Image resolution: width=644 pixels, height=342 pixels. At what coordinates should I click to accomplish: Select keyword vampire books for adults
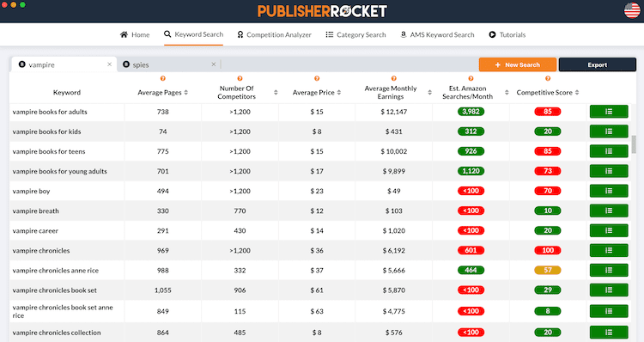point(50,112)
